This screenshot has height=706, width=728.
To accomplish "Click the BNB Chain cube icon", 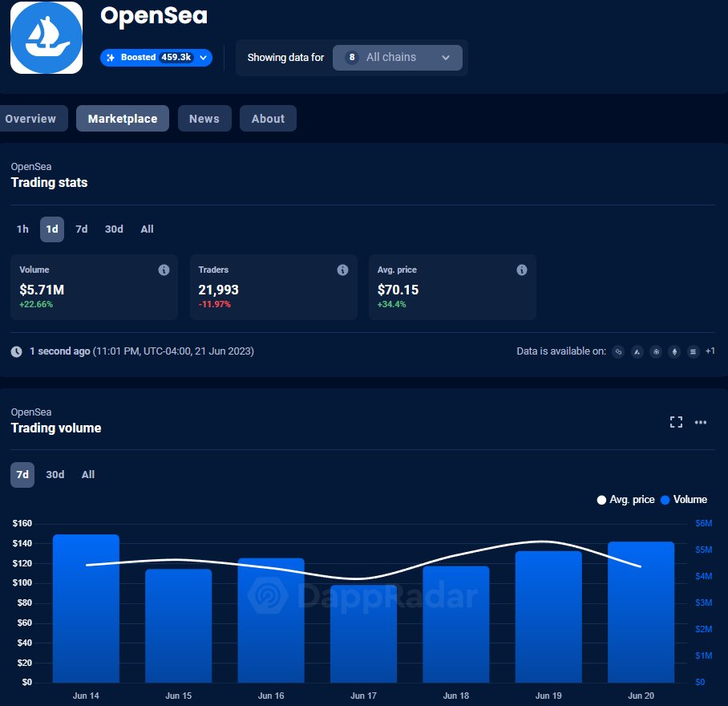I will pyautogui.click(x=656, y=351).
